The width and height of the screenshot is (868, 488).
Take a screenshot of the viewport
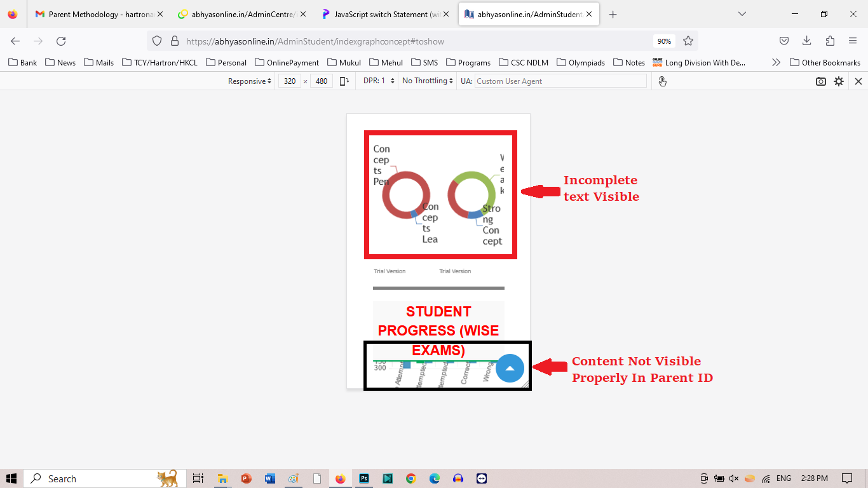click(x=821, y=81)
